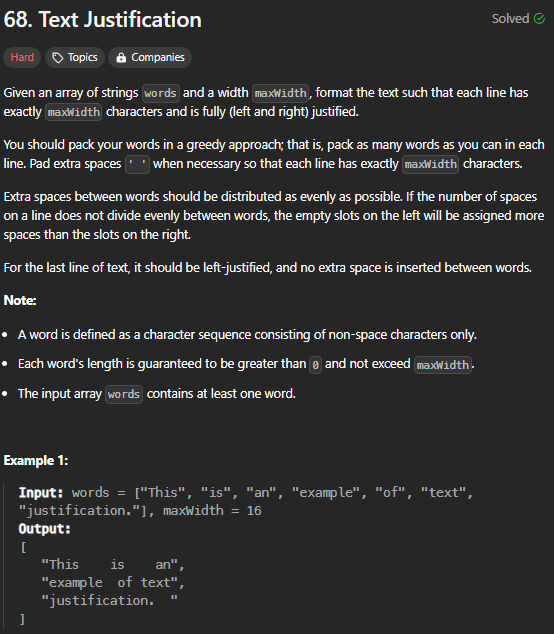Click the "words" code chip after "array of strings"

161,93
